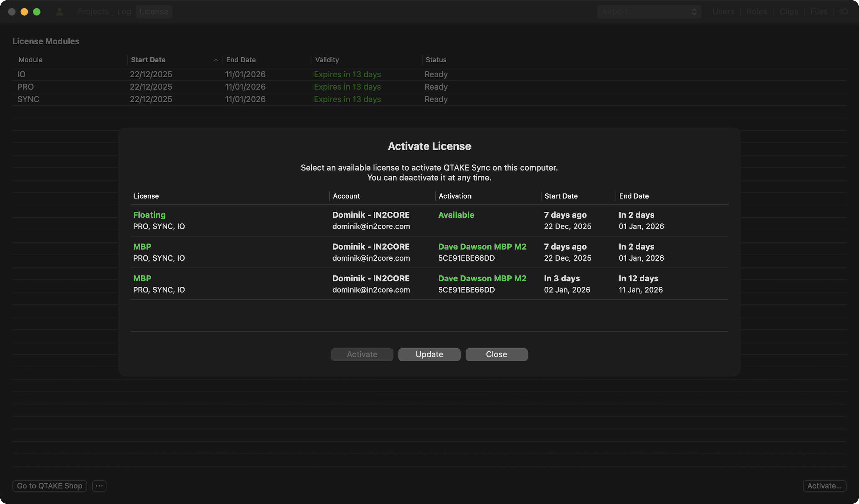Open the Airport project dropdown

click(649, 12)
